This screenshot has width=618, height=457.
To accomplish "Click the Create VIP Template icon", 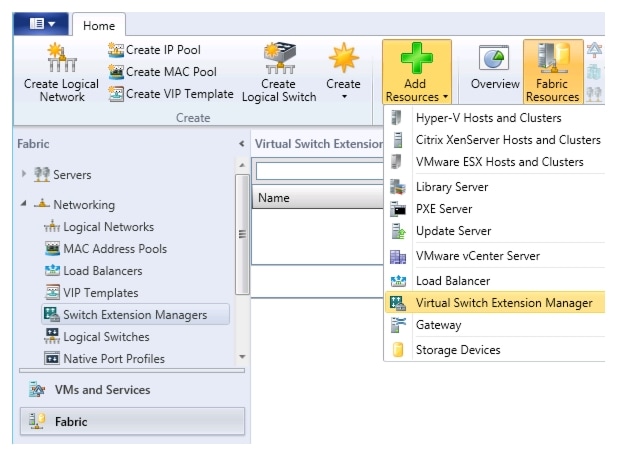I will click(x=116, y=94).
